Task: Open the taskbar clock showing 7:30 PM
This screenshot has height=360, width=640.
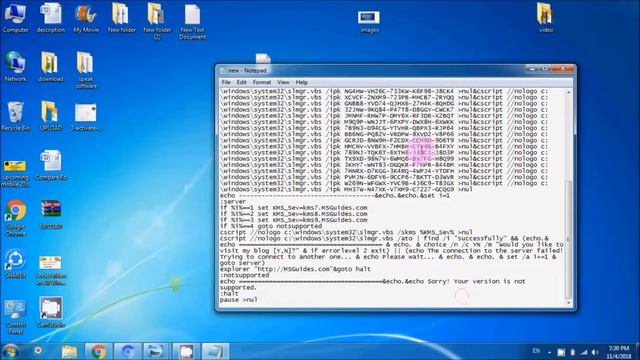Action: coord(619,352)
